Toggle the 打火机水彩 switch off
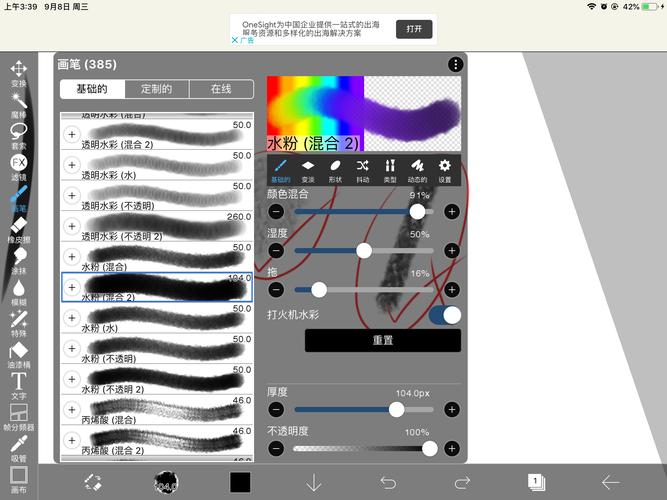 [445, 315]
